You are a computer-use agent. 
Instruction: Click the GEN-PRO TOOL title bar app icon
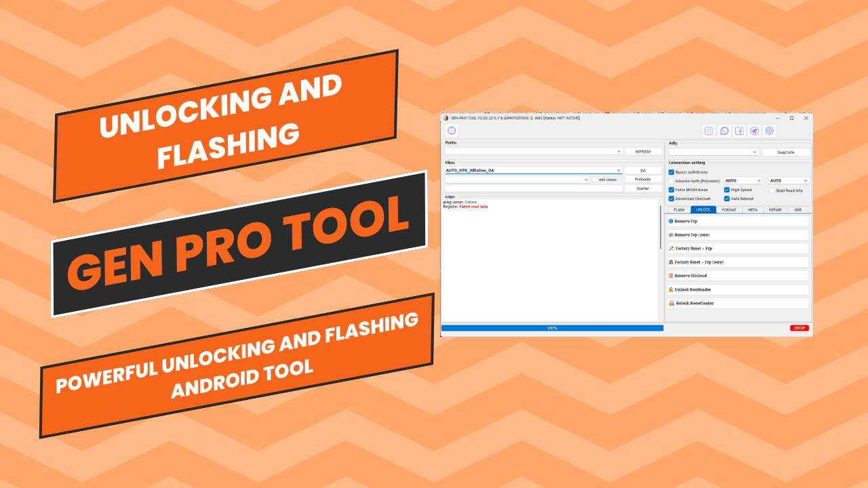(446, 118)
